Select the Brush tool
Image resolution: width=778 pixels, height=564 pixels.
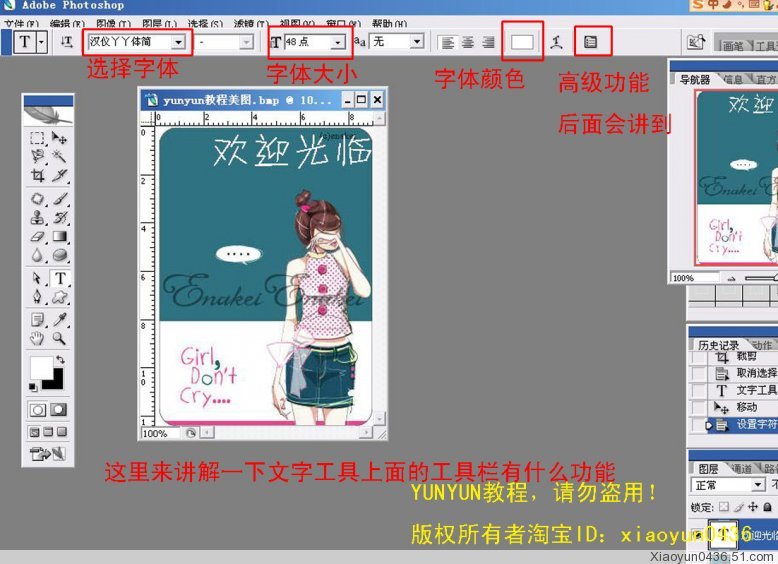click(60, 199)
